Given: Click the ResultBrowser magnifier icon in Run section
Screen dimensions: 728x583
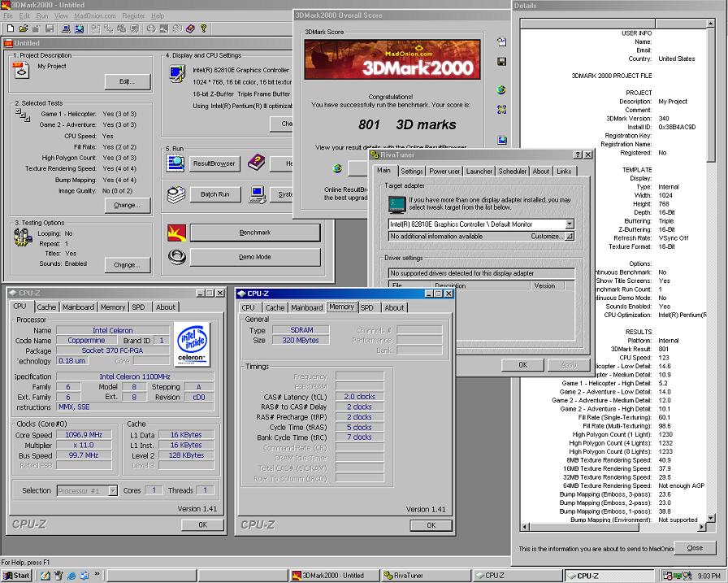Looking at the screenshot, I should 176,163.
